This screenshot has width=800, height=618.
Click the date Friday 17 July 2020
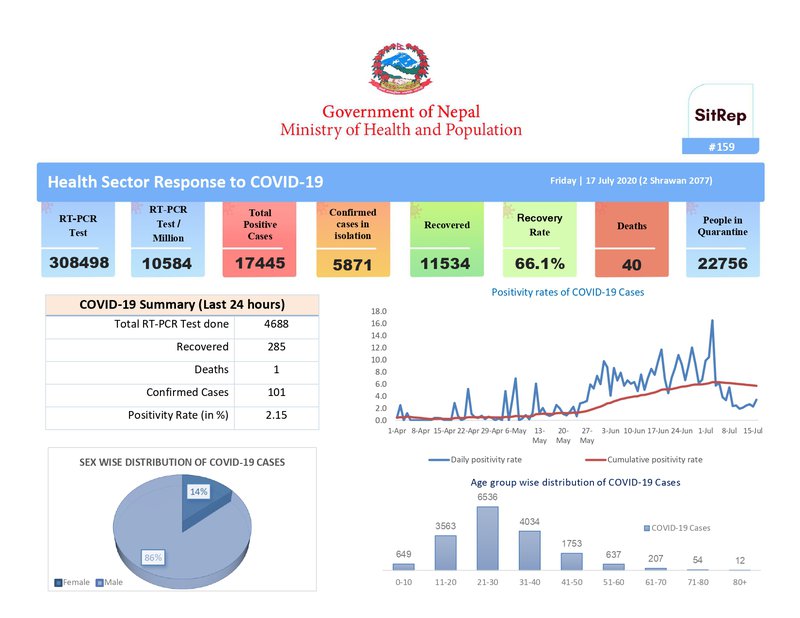[631, 181]
